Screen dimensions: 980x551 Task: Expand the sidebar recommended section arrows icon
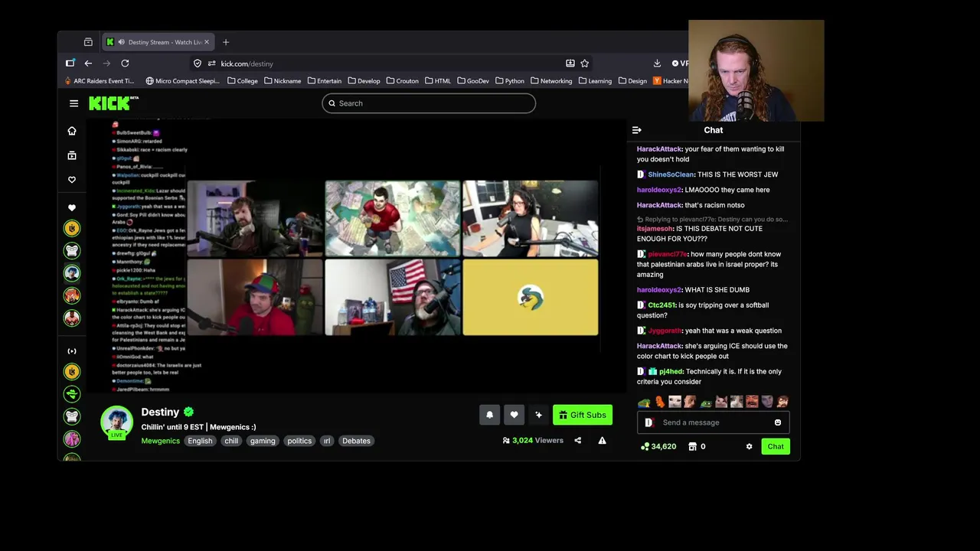click(72, 351)
